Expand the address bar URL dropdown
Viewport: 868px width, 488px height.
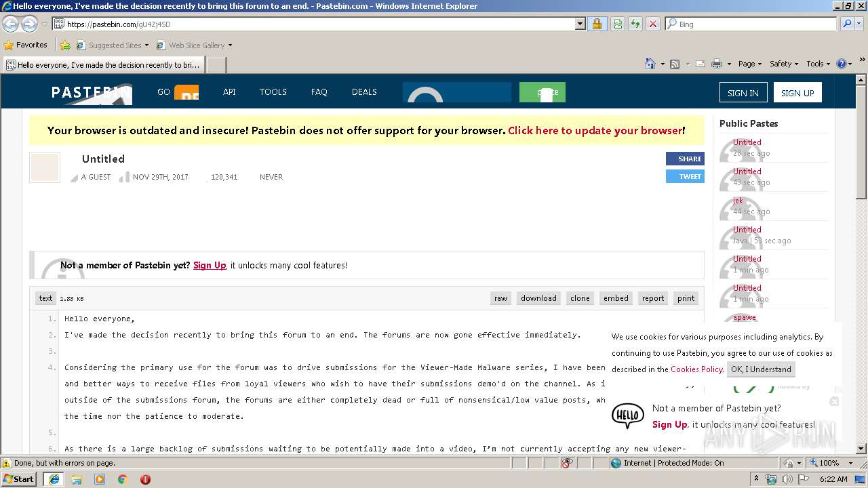tap(580, 24)
